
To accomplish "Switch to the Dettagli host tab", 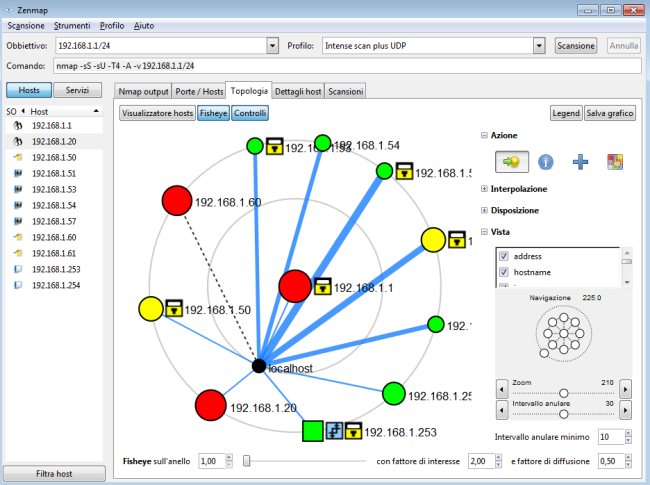I will point(298,92).
